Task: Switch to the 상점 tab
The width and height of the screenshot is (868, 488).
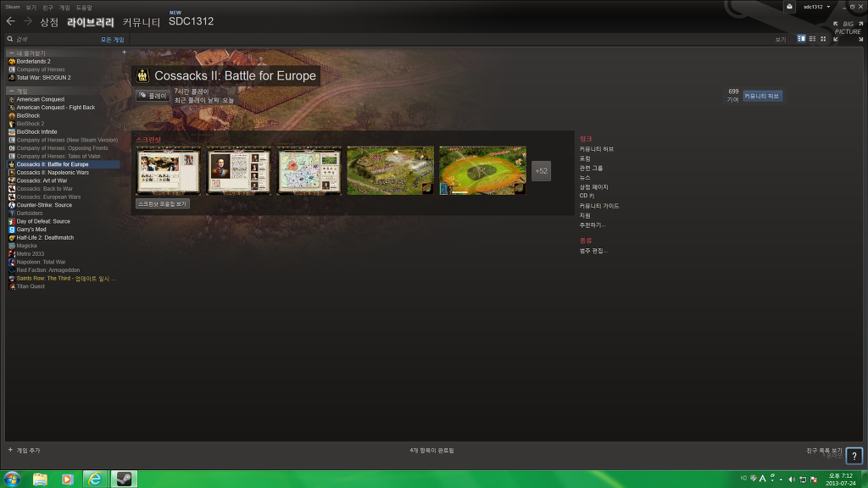Action: pos(48,22)
